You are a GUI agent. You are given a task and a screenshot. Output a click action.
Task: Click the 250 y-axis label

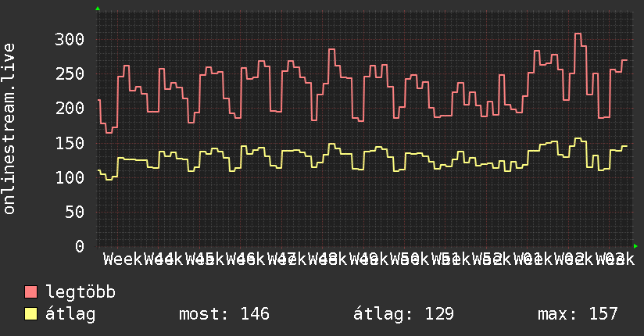(x=70, y=74)
